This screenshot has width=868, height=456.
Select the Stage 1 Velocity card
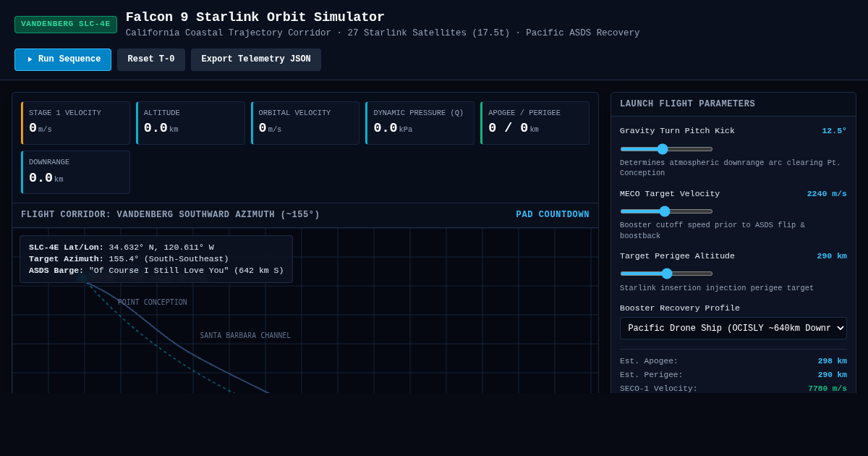click(x=75, y=123)
